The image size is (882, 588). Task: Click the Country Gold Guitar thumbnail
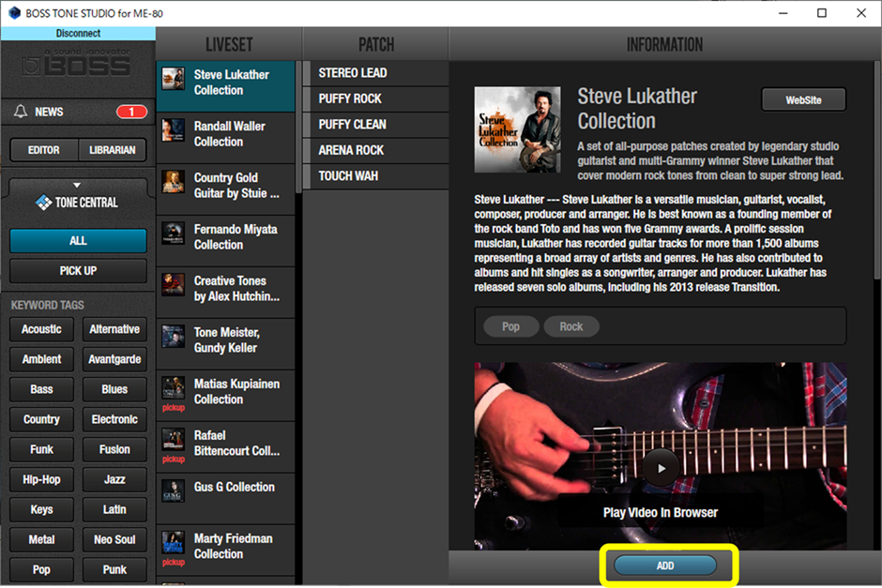click(x=174, y=182)
